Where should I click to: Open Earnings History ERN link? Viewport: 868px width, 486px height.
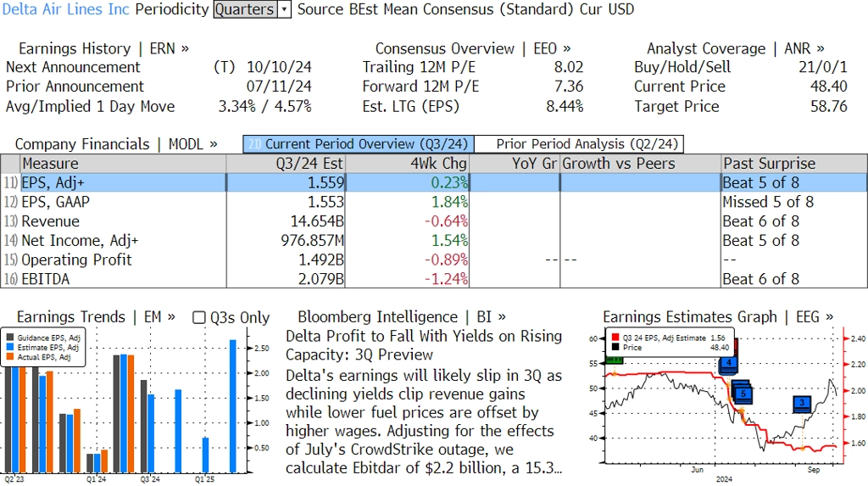[103, 48]
